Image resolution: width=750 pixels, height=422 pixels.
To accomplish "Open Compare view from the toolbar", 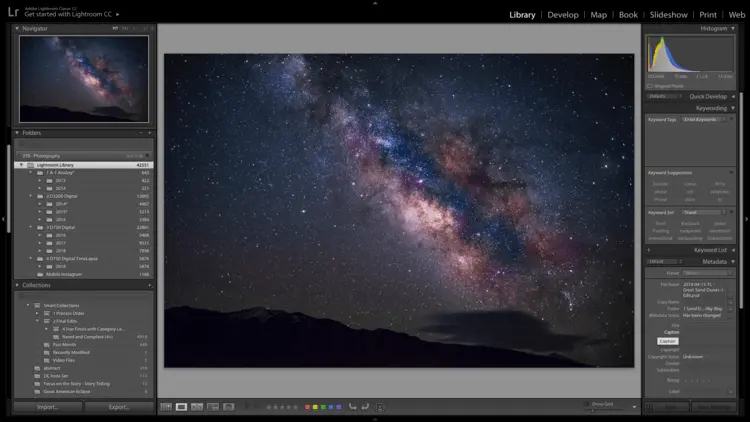I will (197, 407).
